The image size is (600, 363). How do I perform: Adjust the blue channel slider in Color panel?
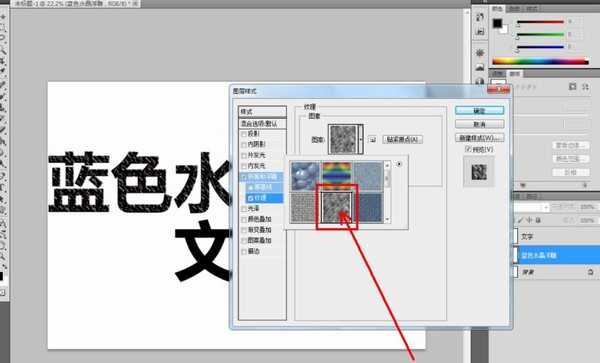[x=540, y=47]
